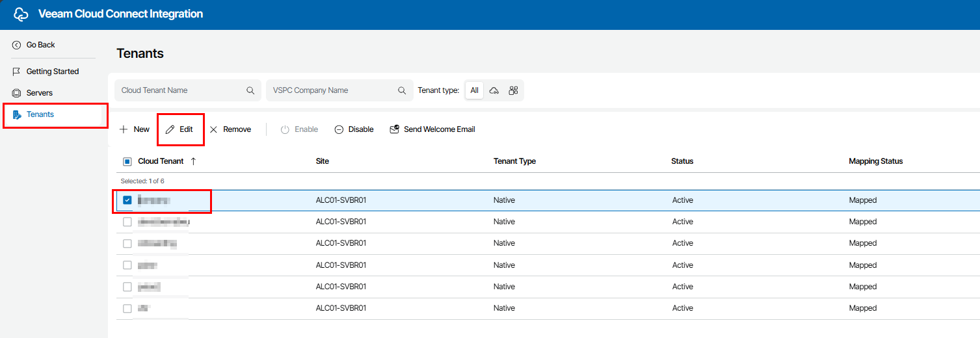980x338 pixels.
Task: Click Send Welcome Email button
Action: coord(432,129)
